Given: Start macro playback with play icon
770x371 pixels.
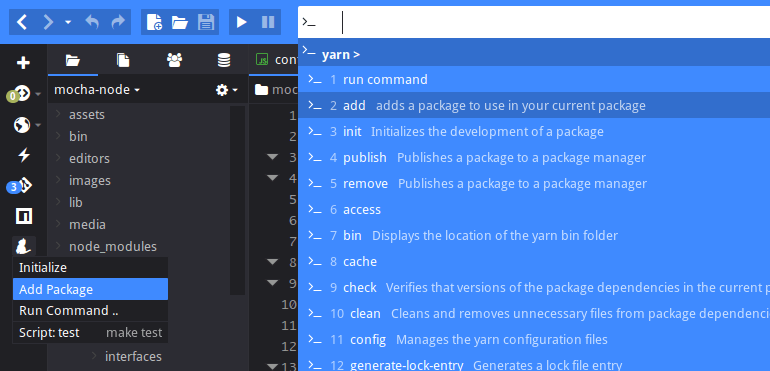Looking at the screenshot, I should [242, 22].
